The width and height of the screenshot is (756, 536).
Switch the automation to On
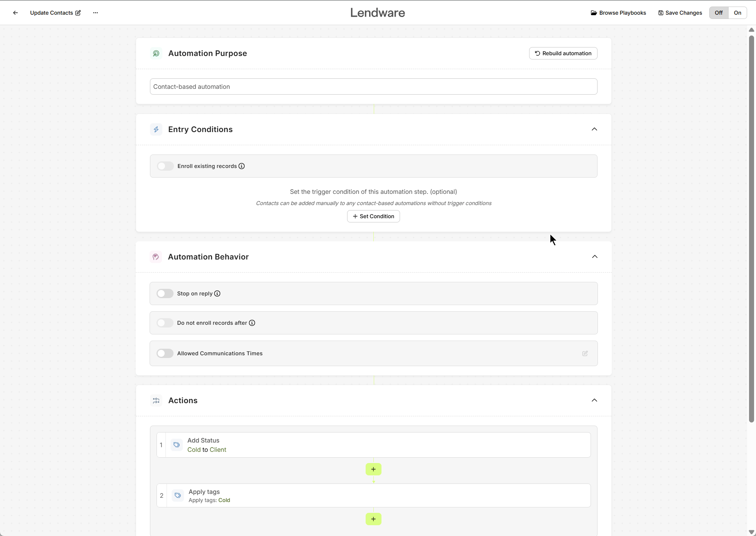point(737,12)
